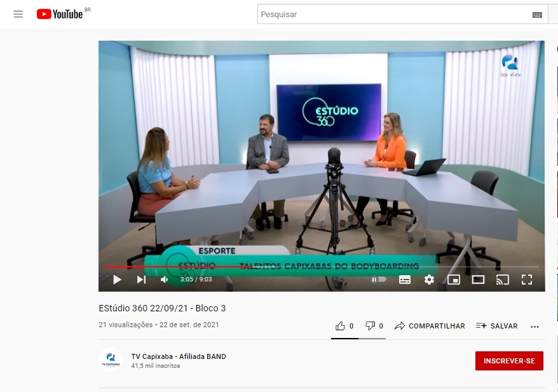Skip to the next video

coord(141,280)
